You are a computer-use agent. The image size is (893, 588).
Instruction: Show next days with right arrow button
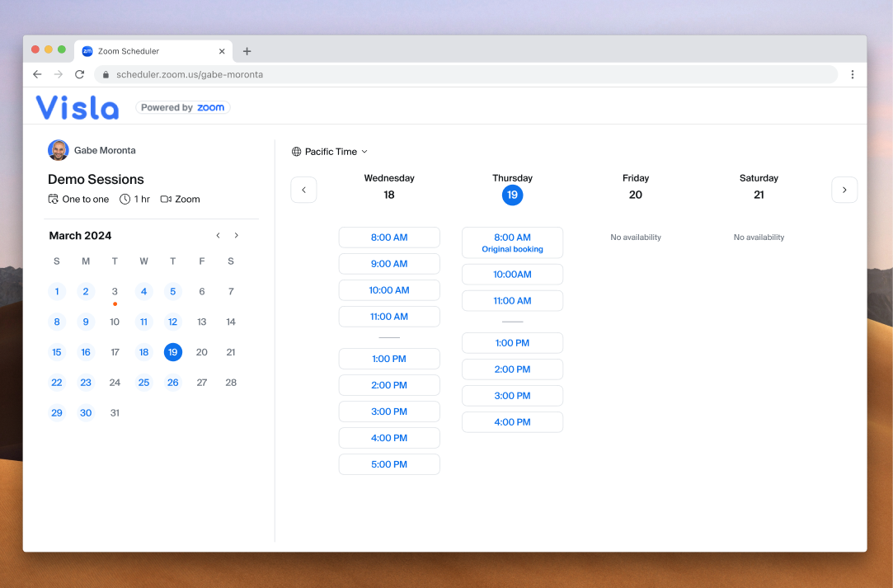coord(844,190)
